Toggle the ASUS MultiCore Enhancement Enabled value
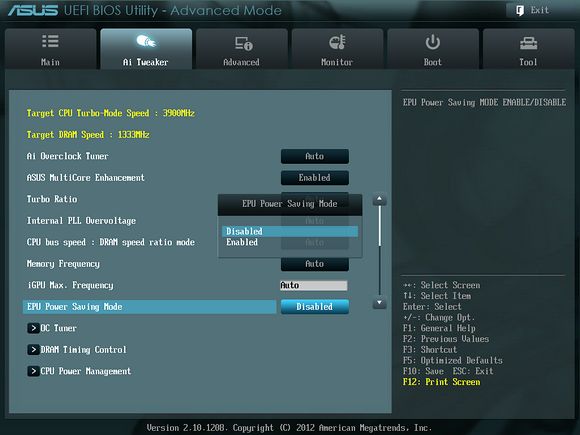Screen dimensions: 580x435 pyautogui.click(x=314, y=178)
